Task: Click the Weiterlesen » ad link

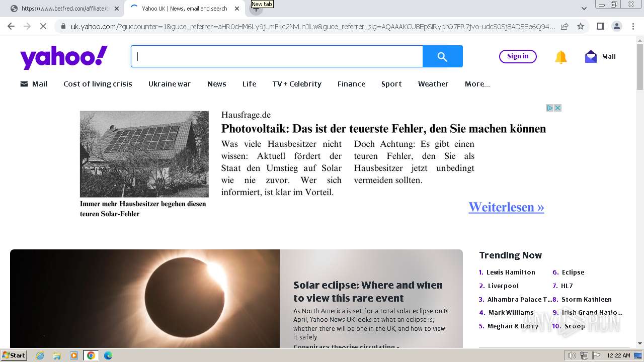Action: 506,207
